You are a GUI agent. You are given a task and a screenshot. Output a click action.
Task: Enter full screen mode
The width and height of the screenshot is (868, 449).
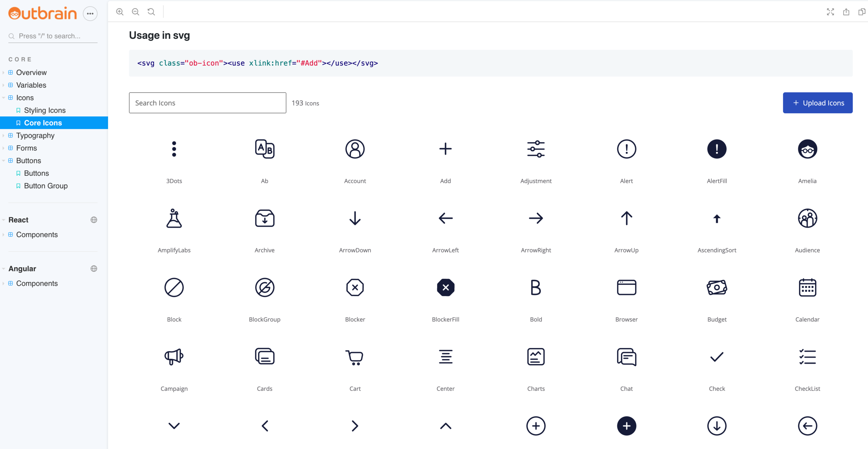point(830,12)
